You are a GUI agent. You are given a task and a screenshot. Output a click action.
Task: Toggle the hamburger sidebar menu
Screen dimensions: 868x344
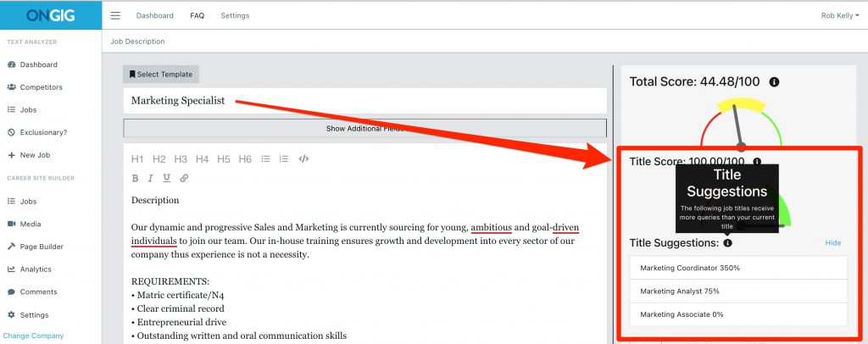point(115,15)
